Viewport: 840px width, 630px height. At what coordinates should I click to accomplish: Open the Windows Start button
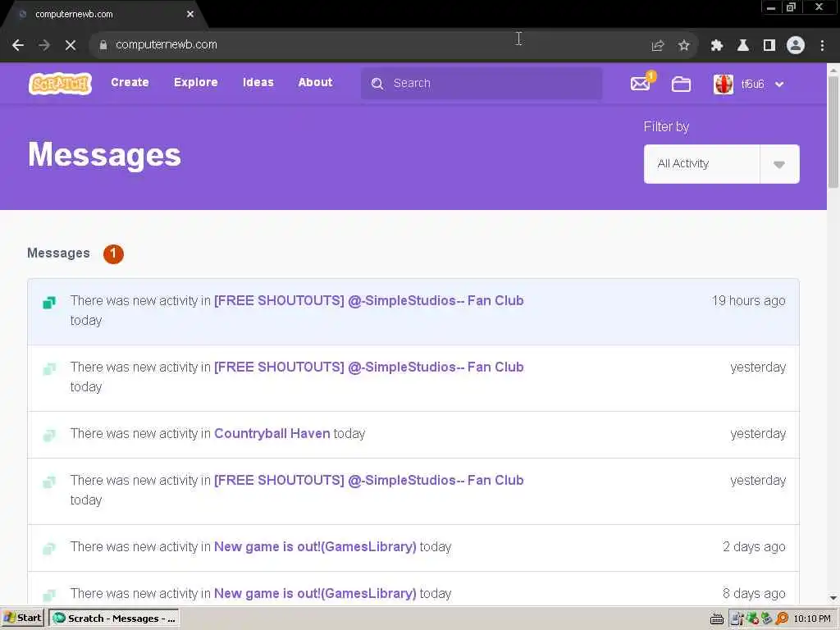coord(22,619)
